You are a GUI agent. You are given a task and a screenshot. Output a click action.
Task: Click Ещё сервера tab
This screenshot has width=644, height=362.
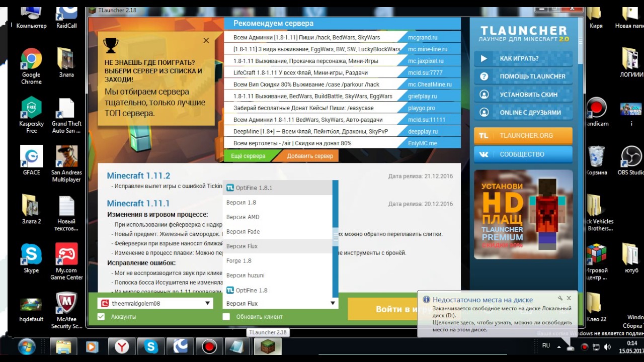pyautogui.click(x=248, y=156)
